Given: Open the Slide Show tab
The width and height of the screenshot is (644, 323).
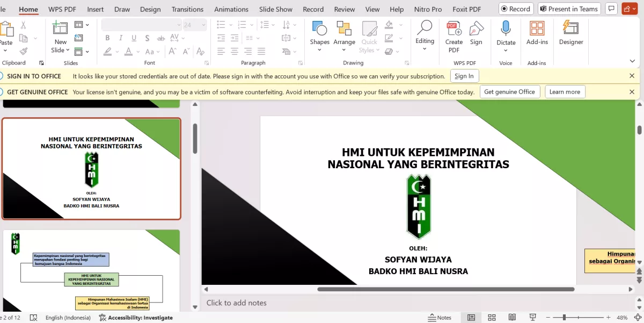Looking at the screenshot, I should (x=276, y=9).
